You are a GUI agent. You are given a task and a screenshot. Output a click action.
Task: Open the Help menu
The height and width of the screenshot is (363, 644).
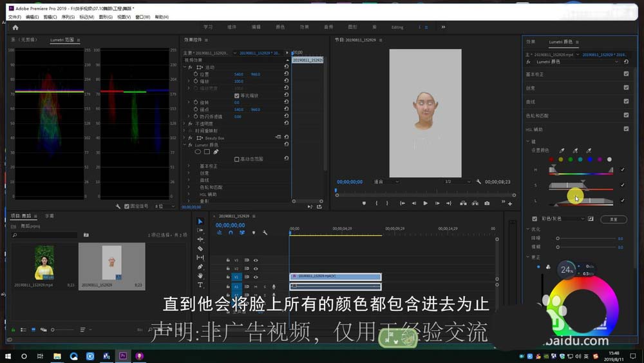click(x=162, y=17)
